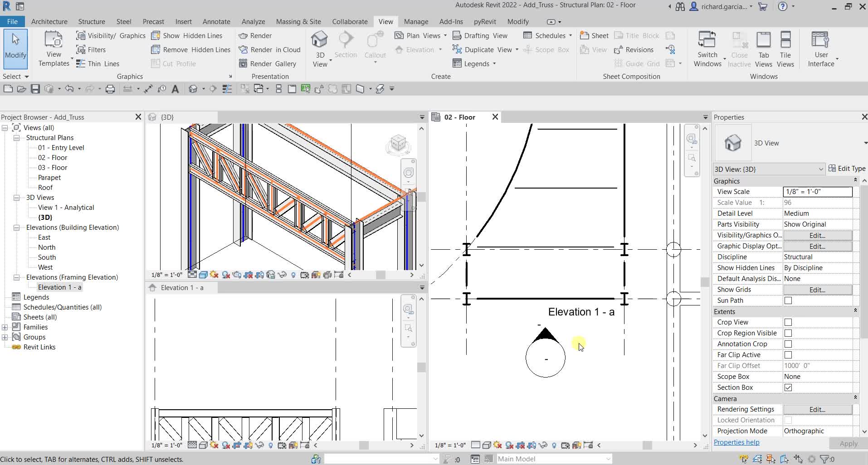Screen dimensions: 868x465
Task: Uncheck the Section Box option
Action: [x=788, y=387]
